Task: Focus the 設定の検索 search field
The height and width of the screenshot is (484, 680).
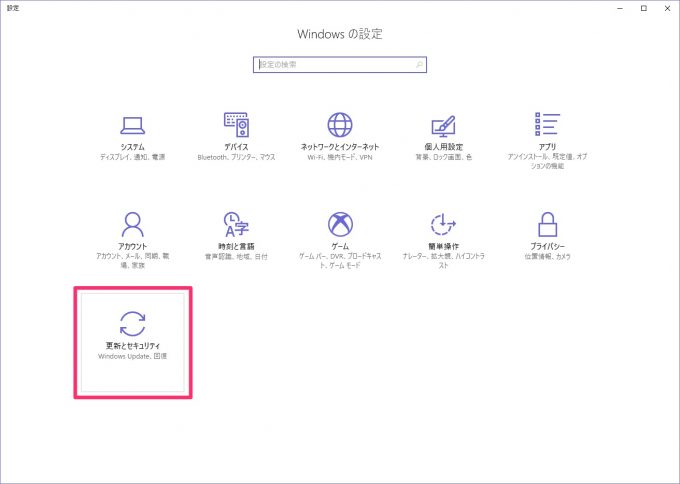Action: click(x=340, y=65)
